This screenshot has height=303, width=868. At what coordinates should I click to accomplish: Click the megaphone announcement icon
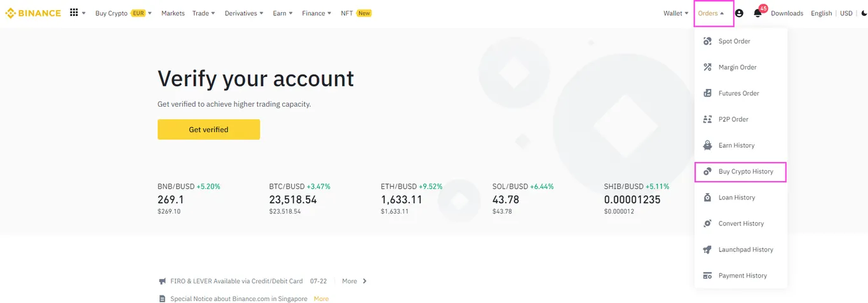[162, 281]
